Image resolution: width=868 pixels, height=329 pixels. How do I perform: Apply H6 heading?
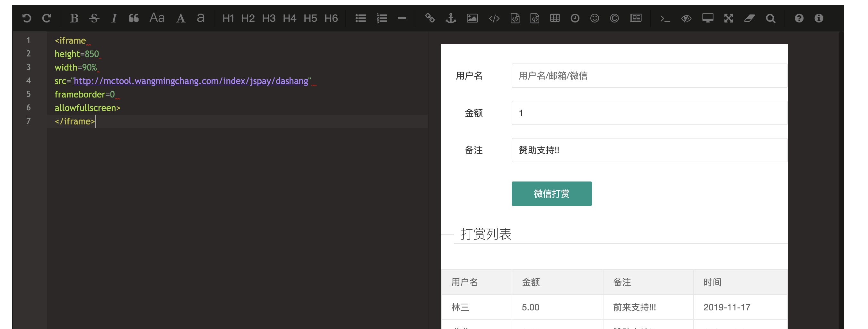pos(331,18)
